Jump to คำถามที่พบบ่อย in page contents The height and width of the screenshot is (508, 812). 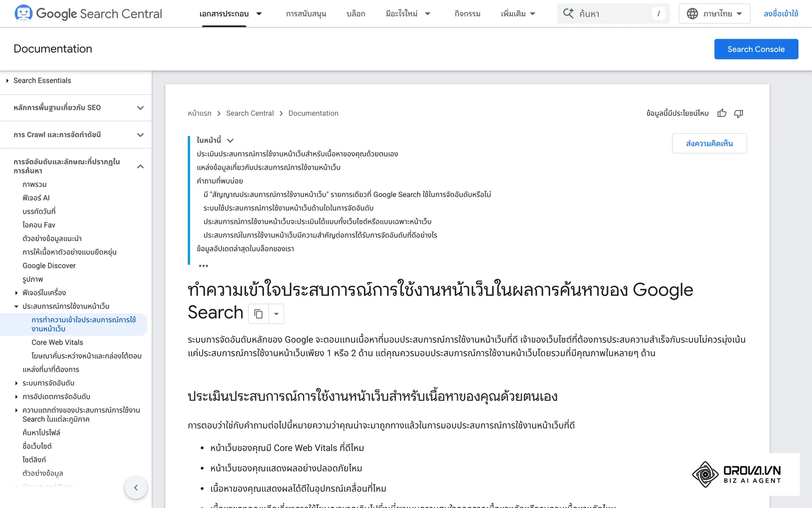[220, 181]
